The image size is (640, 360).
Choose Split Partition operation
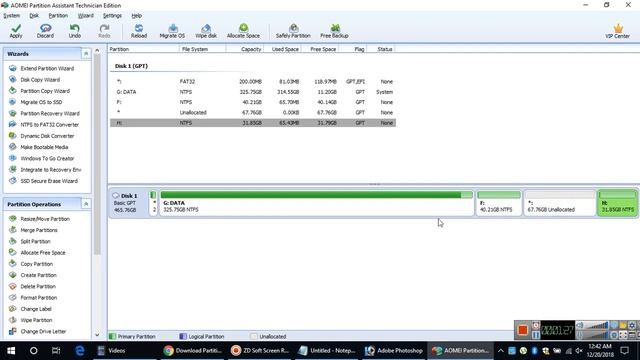click(x=36, y=241)
